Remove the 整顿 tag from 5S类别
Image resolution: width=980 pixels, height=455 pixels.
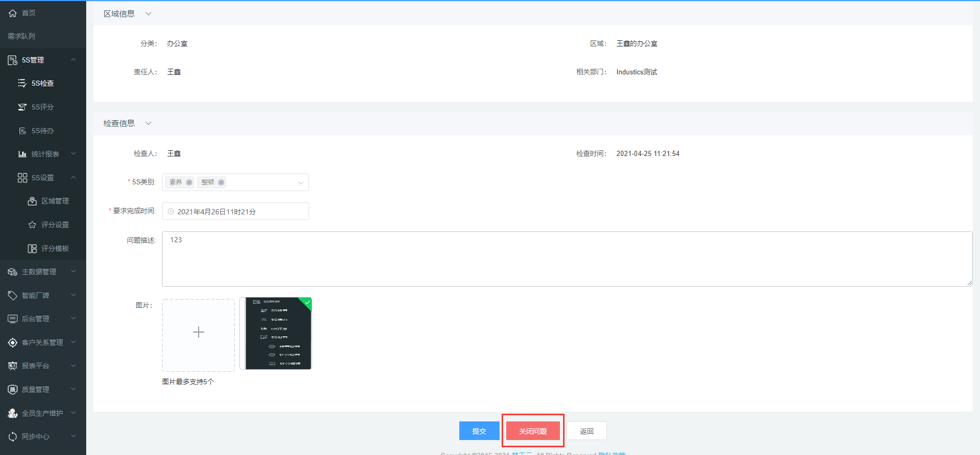(221, 182)
